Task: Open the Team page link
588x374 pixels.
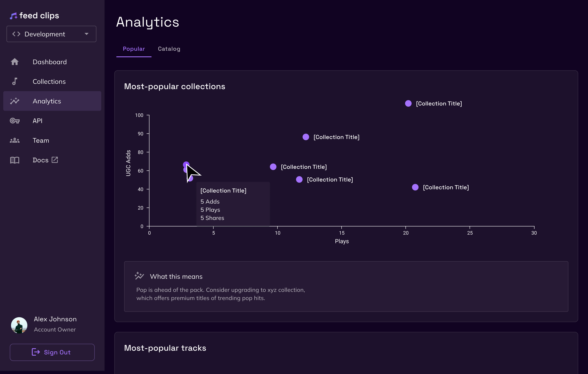Action: click(x=41, y=140)
